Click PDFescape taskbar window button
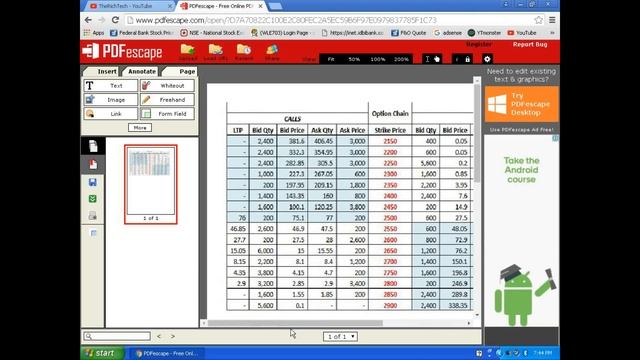Screen dimensions: 640x360 [x=167, y=353]
